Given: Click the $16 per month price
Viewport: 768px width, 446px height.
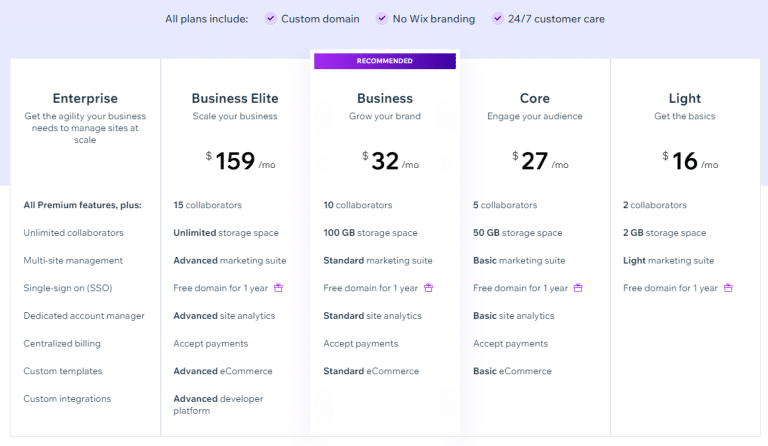Looking at the screenshot, I should (691, 161).
